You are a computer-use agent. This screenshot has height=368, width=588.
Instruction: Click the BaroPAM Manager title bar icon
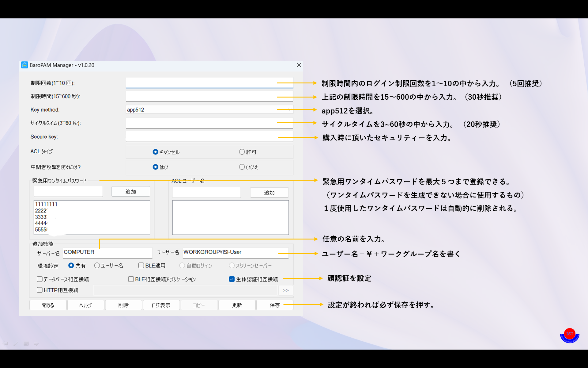click(24, 65)
